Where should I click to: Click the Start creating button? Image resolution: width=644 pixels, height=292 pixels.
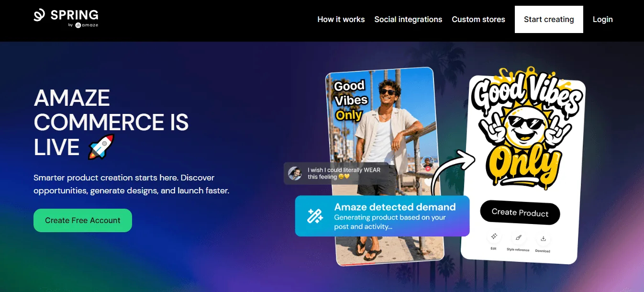point(549,20)
